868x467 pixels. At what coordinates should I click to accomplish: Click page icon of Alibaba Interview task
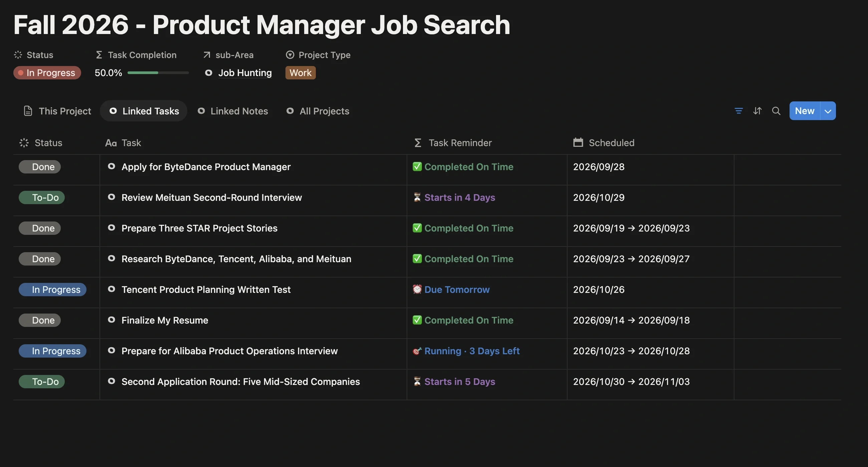[111, 351]
